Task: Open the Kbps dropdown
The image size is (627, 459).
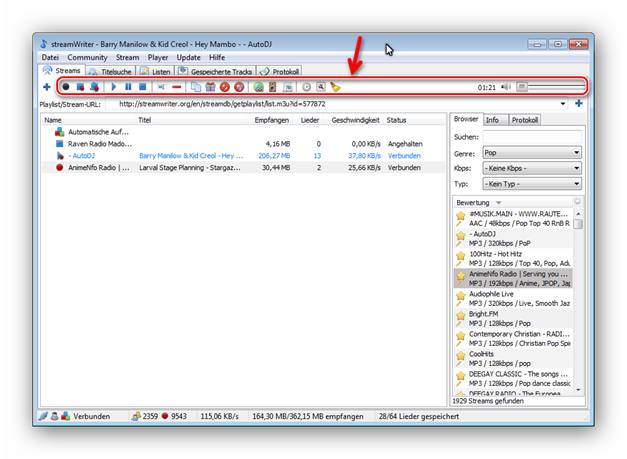Action: point(532,168)
